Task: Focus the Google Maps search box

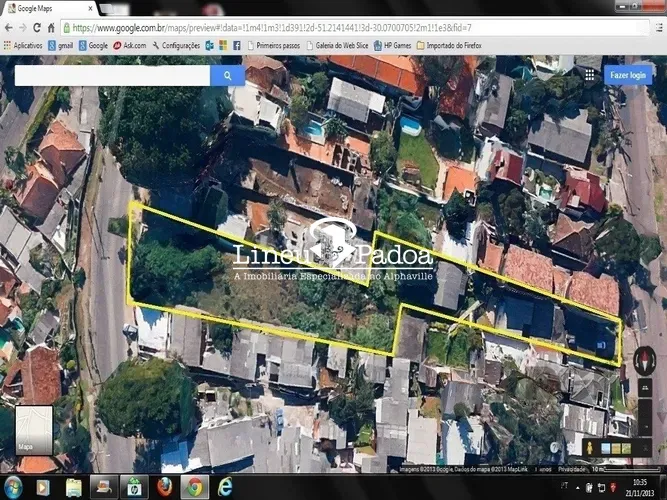Action: (112, 75)
